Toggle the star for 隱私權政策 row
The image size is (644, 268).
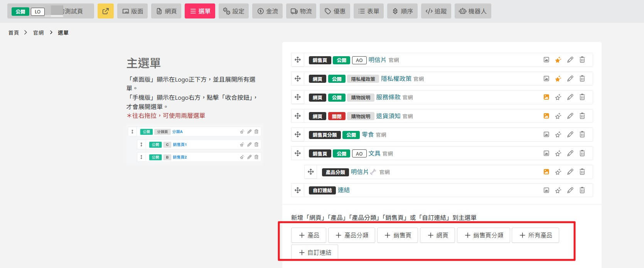(x=558, y=79)
